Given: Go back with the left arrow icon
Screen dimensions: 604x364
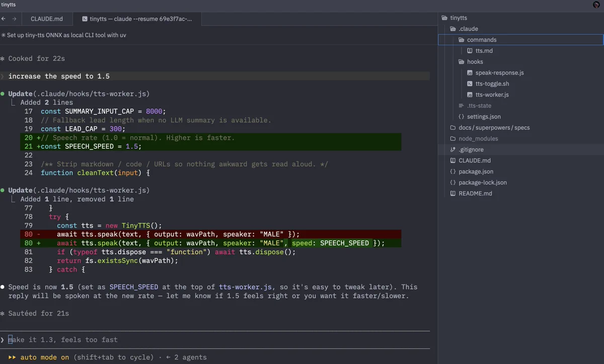Looking at the screenshot, I should click(x=4, y=19).
